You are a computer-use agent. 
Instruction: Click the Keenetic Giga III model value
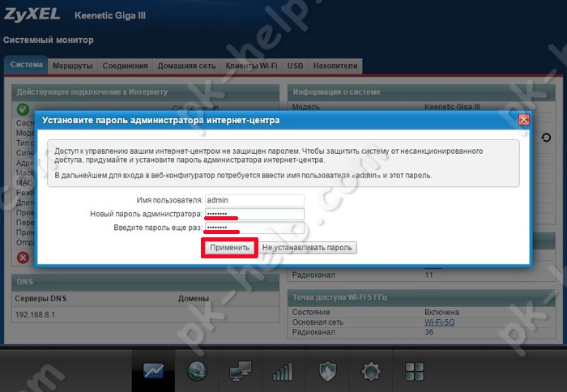[x=452, y=107]
